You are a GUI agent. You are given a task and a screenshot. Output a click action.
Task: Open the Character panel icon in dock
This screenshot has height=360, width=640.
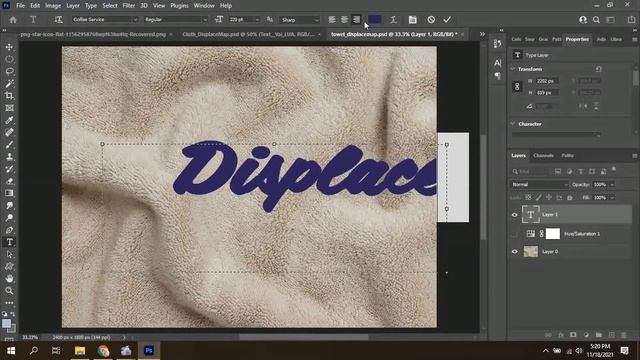[x=498, y=63]
